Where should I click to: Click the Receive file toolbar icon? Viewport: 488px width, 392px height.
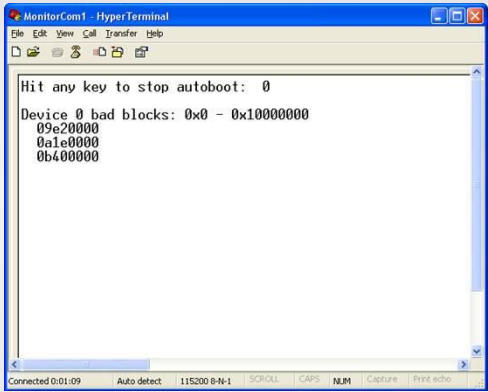(117, 52)
